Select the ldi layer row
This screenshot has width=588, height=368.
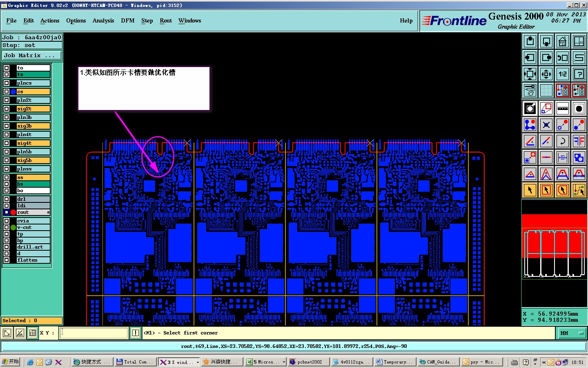[x=33, y=206]
